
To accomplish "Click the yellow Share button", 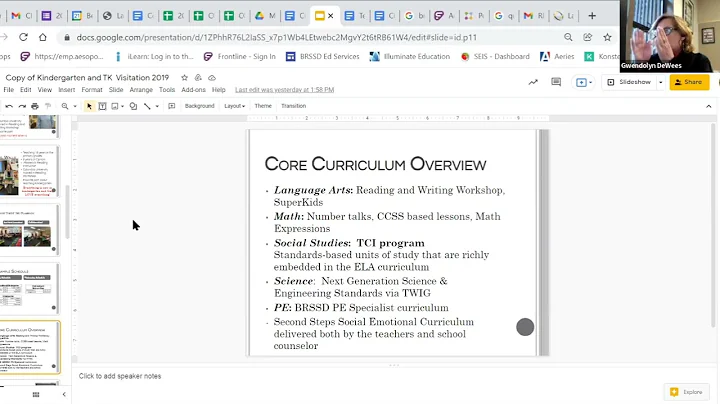I will [x=689, y=82].
